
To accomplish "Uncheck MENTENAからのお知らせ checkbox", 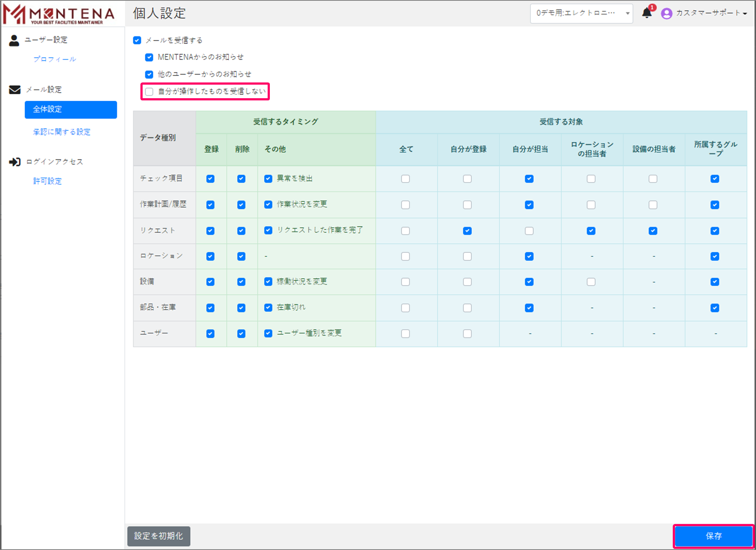I will click(x=149, y=57).
